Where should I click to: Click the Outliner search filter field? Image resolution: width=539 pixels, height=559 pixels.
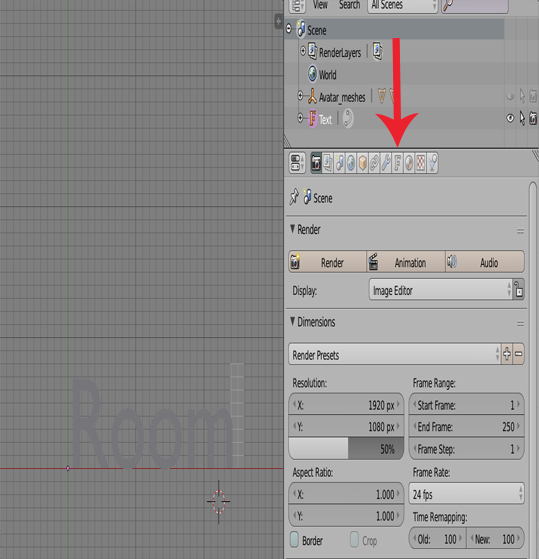click(475, 5)
